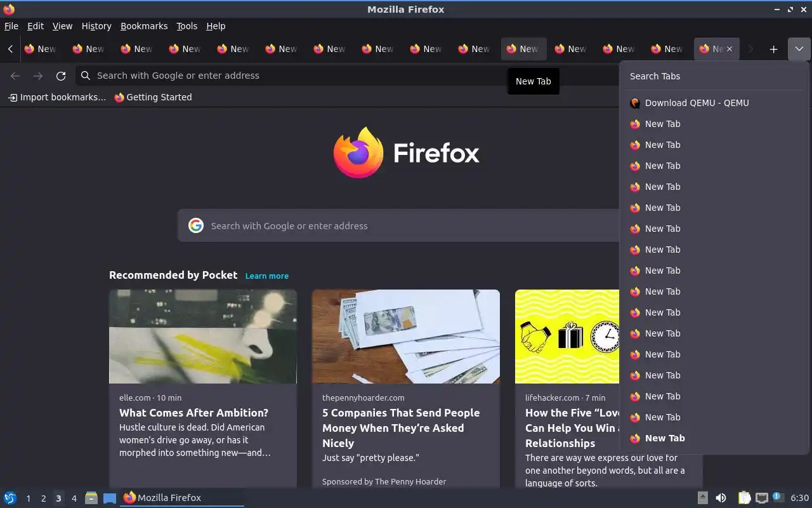Switch to workspace 2
Image resolution: width=812 pixels, height=508 pixels.
click(x=43, y=498)
